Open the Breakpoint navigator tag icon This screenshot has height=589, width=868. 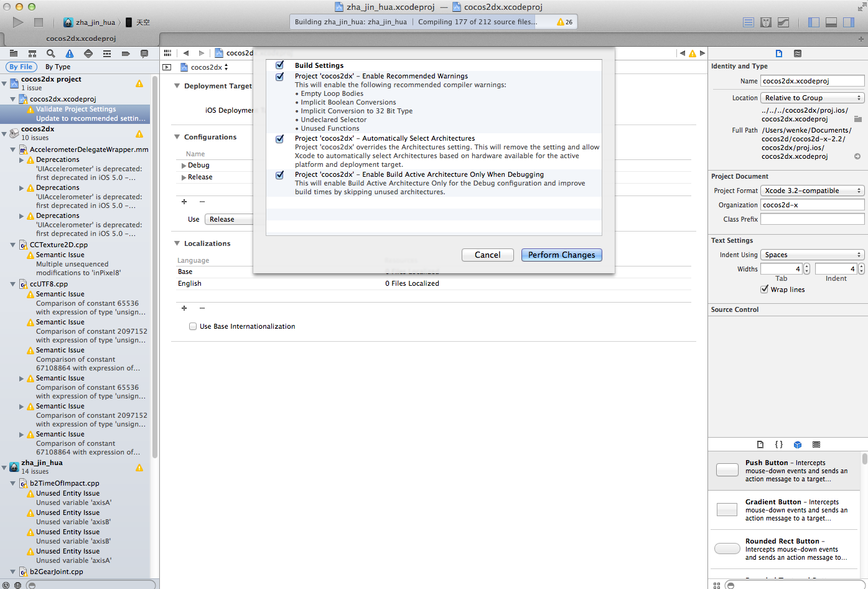[x=126, y=54]
